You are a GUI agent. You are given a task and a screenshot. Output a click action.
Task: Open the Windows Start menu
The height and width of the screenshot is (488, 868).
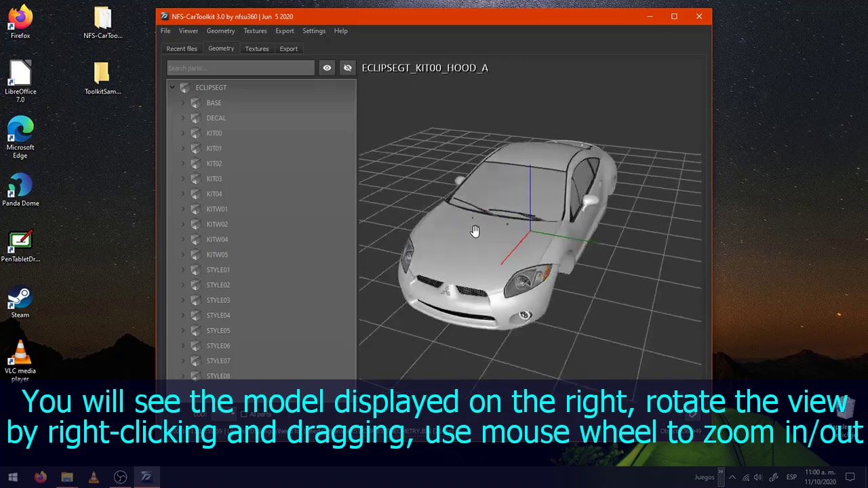point(13,477)
